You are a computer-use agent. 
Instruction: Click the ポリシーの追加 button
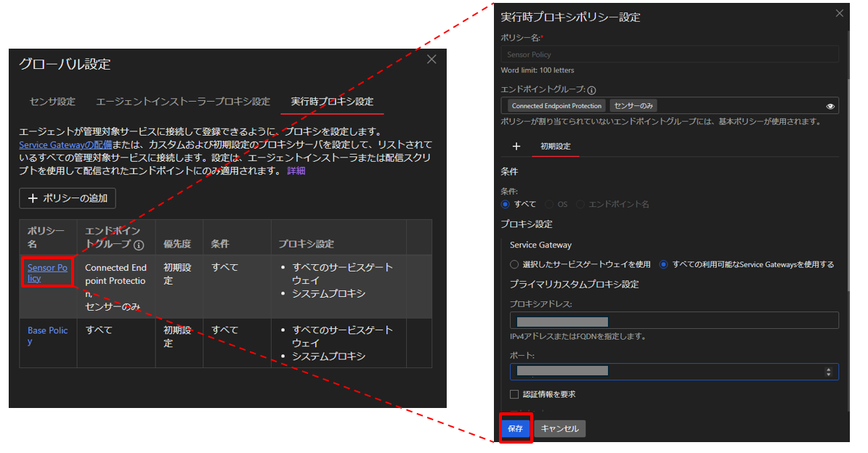(x=68, y=198)
